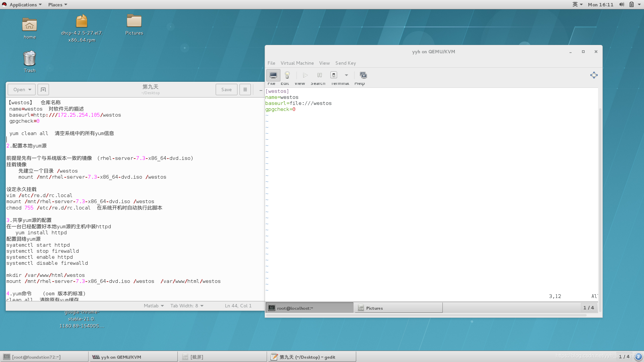Open the dhcp rpm package icon
The width and height of the screenshot is (644, 362).
pos(82,21)
